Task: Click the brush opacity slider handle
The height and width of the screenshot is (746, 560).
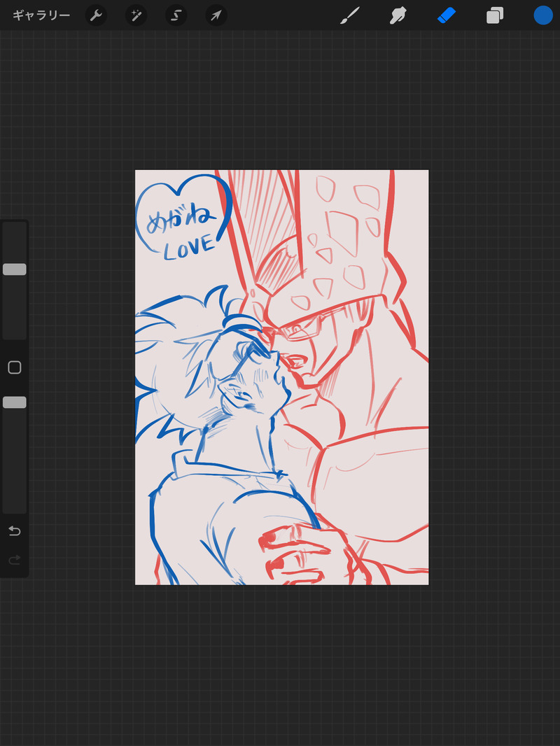Action: [x=15, y=402]
